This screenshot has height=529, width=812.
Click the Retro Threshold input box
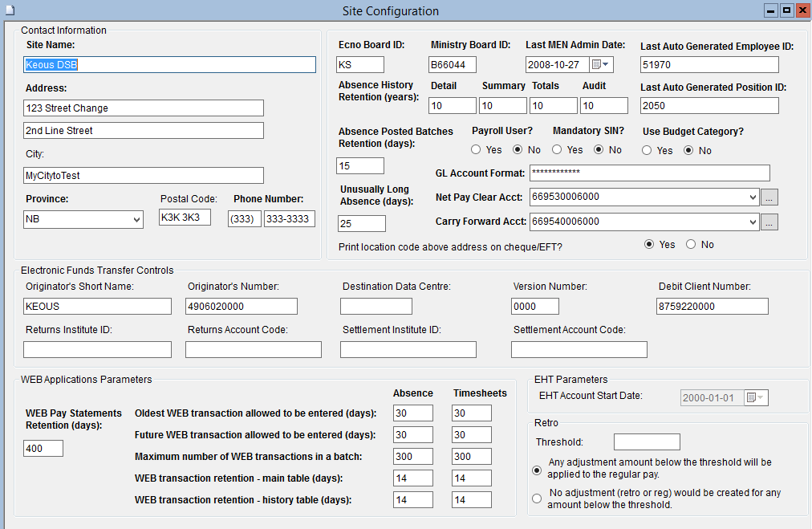pyautogui.click(x=646, y=442)
